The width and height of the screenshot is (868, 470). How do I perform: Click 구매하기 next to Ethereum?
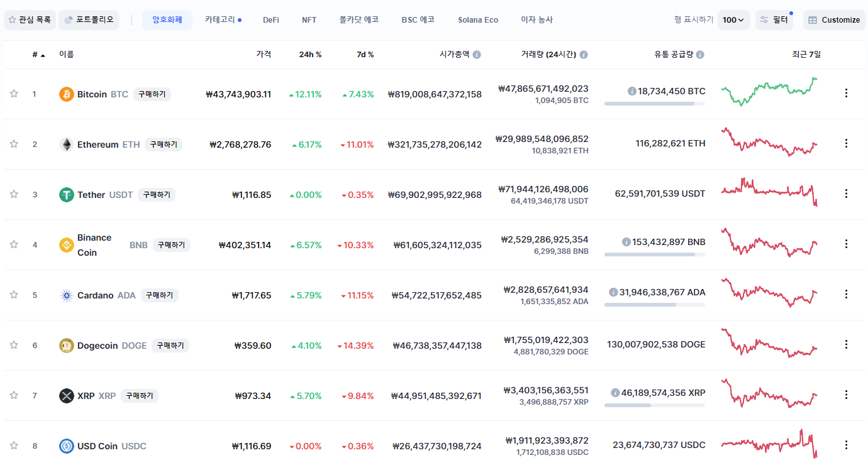point(164,145)
